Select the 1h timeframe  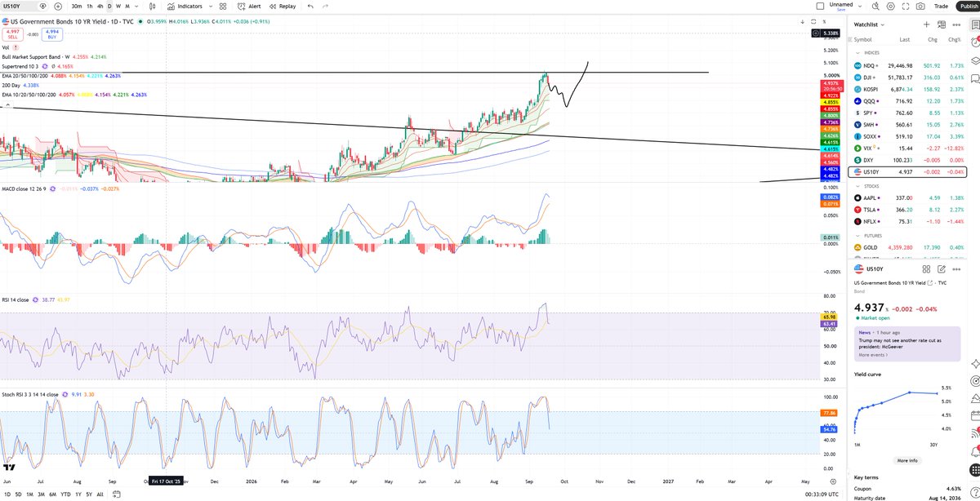point(88,6)
